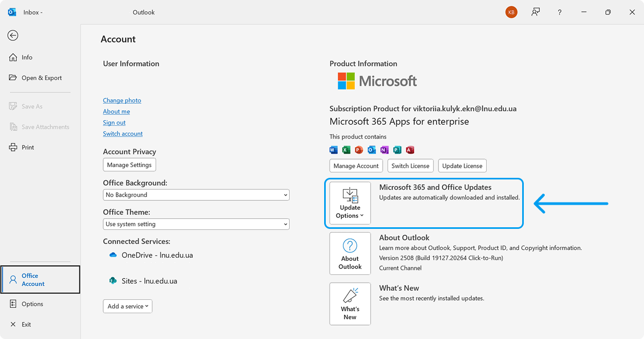Expand the Office Background dropdown
This screenshot has height=339, width=644.
coord(196,195)
